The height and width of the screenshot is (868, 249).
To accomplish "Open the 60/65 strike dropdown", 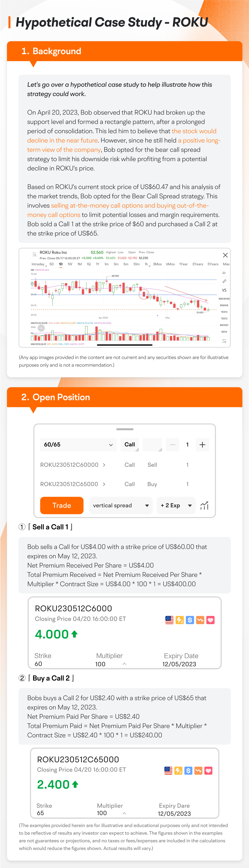I will pyautogui.click(x=78, y=444).
